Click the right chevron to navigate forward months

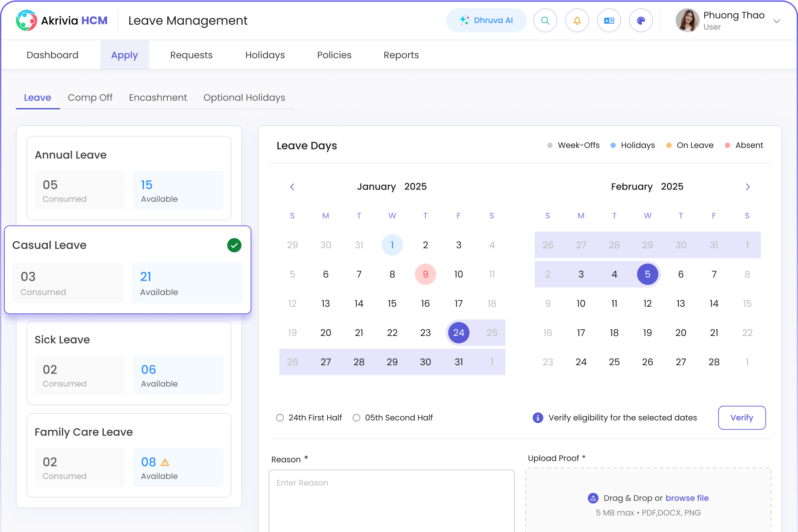click(x=747, y=186)
